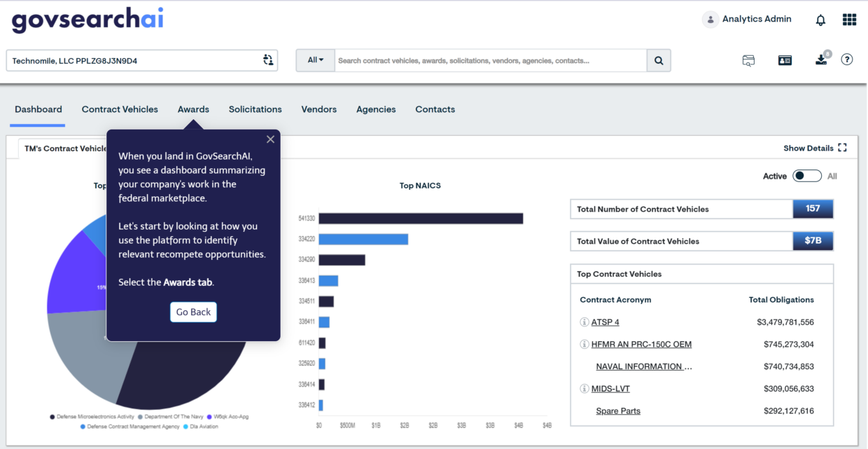
Task: Click the $292,127,616 obligation value
Action: (x=789, y=411)
